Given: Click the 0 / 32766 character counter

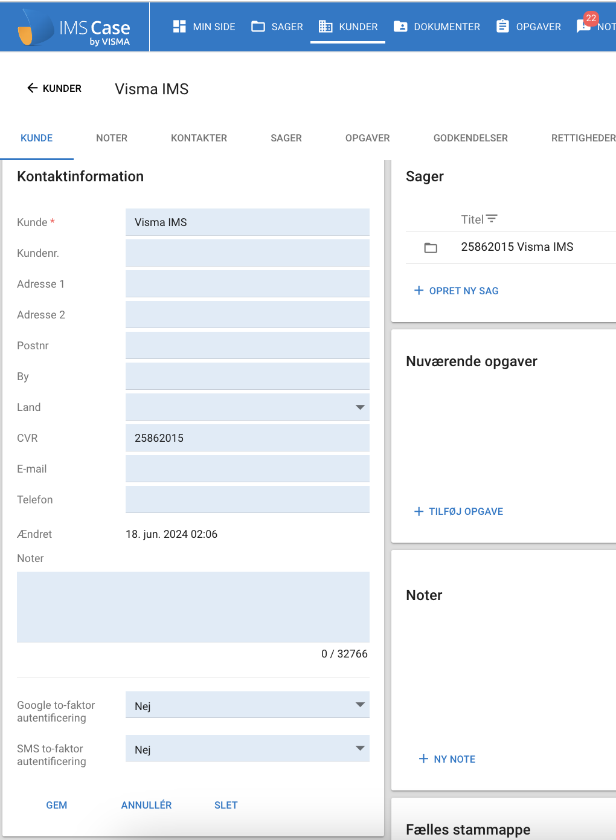Looking at the screenshot, I should pyautogui.click(x=344, y=654).
